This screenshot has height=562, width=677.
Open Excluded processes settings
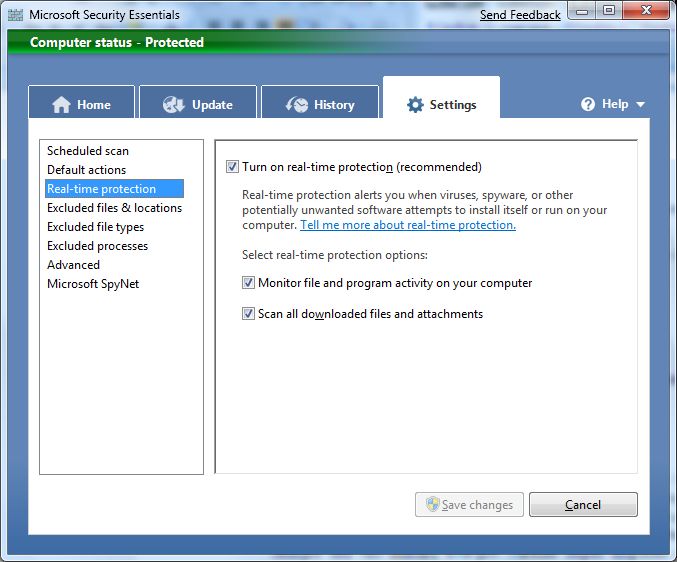click(x=98, y=246)
